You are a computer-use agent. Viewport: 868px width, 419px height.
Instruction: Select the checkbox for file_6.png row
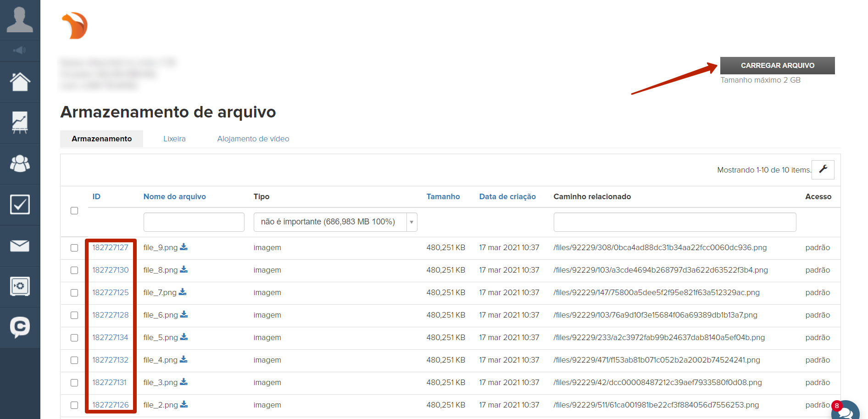click(74, 315)
